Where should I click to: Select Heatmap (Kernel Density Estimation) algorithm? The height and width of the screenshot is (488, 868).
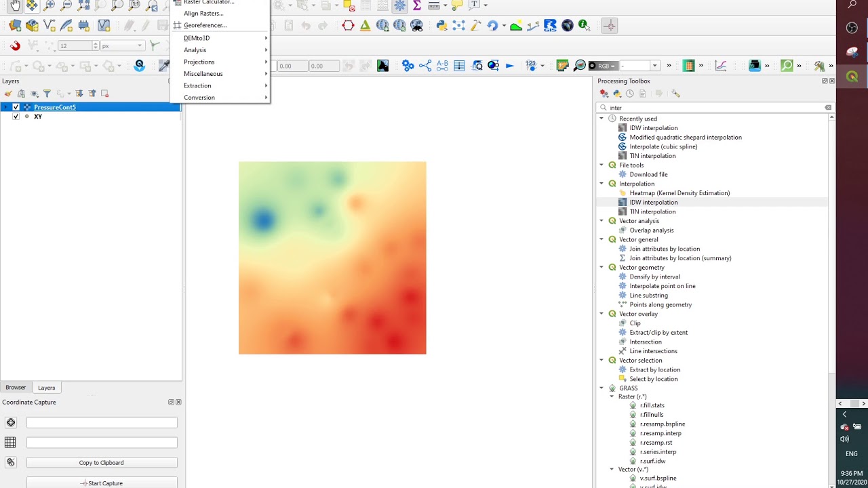coord(679,193)
